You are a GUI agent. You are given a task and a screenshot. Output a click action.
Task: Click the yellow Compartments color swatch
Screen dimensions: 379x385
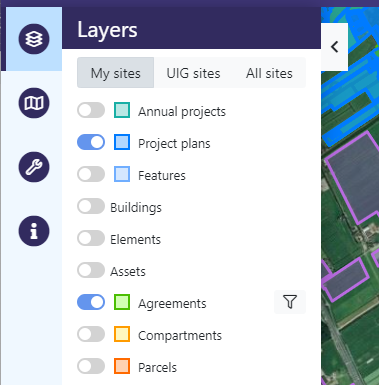122,334
